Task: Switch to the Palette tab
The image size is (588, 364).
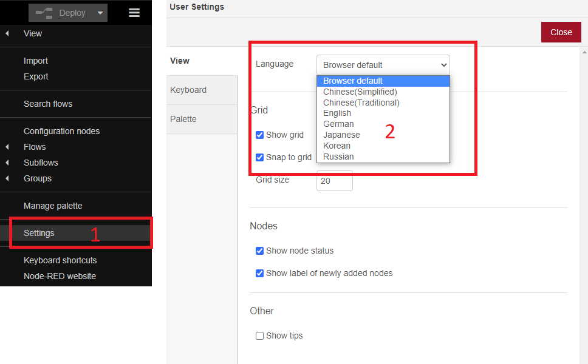Action: pos(183,119)
